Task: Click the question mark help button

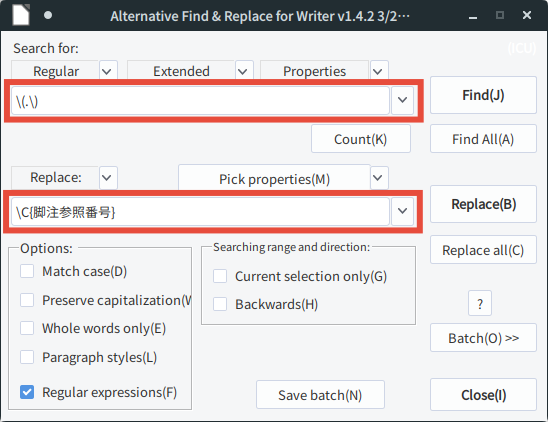Action: [480, 303]
